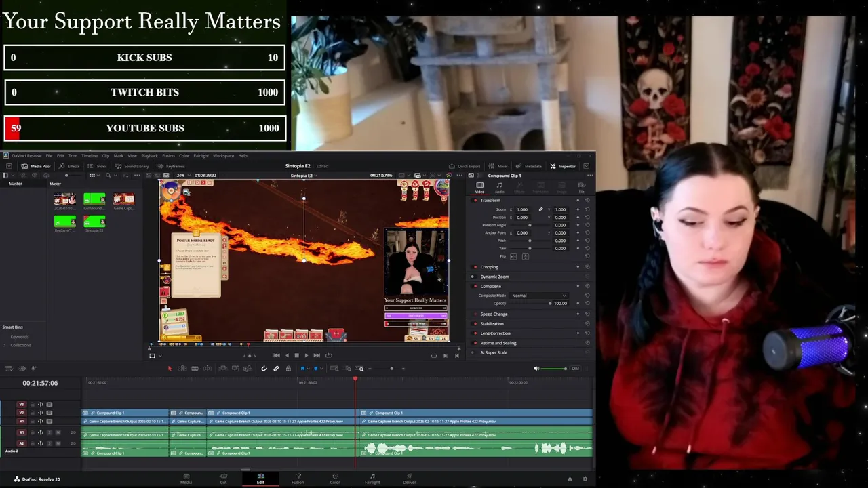Open project settings gear icon

coord(585,479)
